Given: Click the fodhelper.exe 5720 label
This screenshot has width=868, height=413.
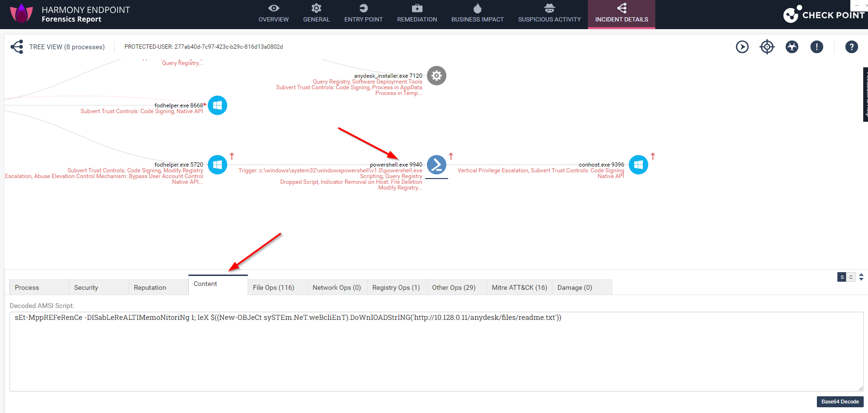Looking at the screenshot, I should tap(179, 165).
